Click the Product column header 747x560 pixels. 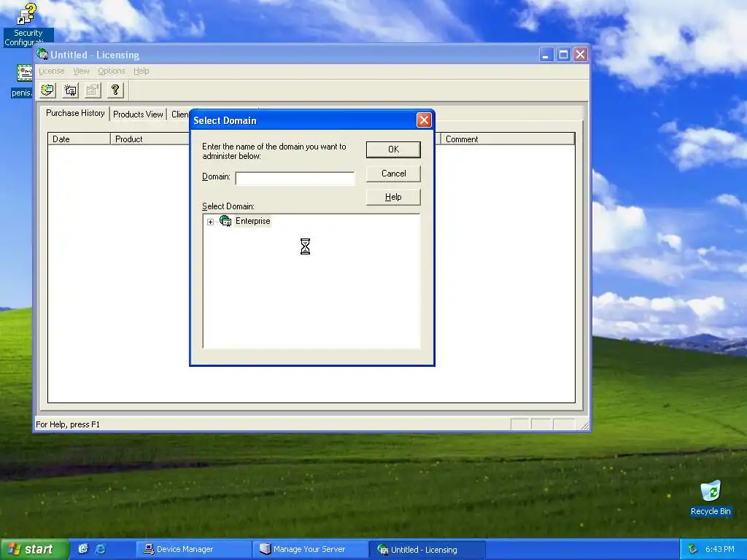tap(150, 139)
